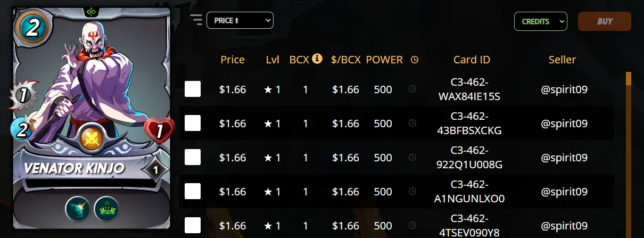Click the green crowned ability icon on the card
This screenshot has height=238, width=644.
[106, 209]
